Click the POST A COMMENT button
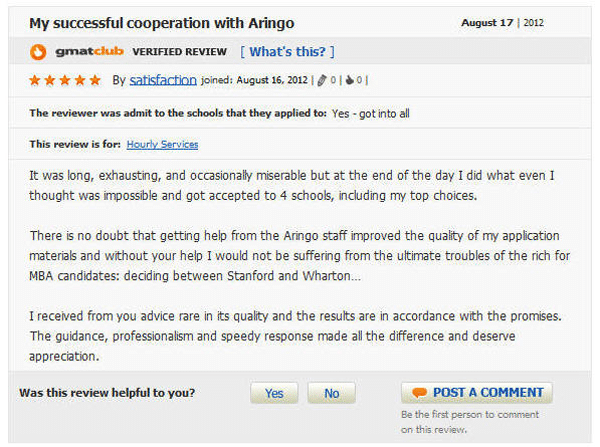 477,393
